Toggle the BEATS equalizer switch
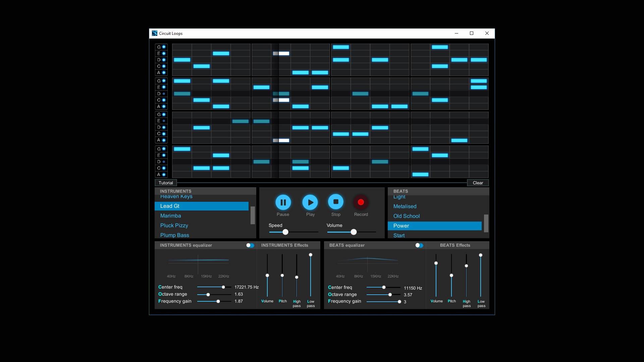 pos(419,245)
